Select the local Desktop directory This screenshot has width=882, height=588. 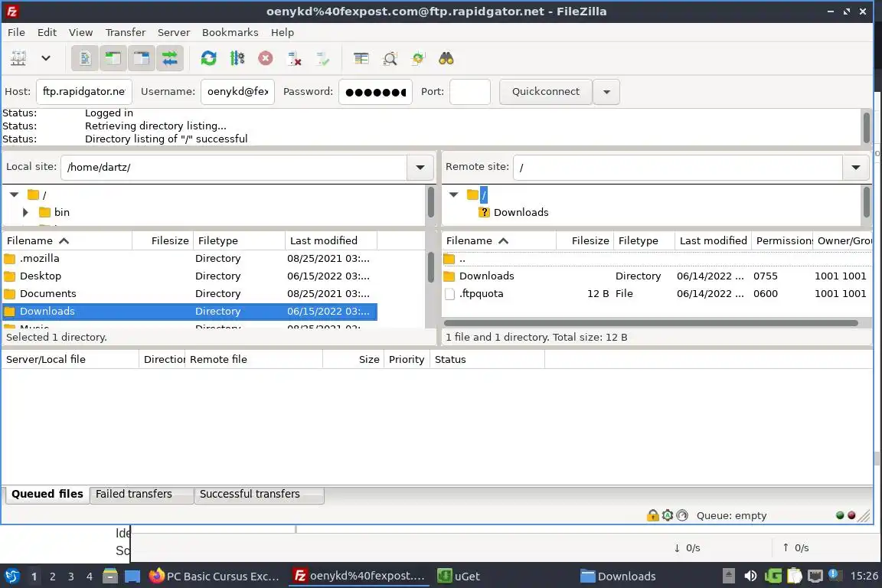click(x=190, y=276)
